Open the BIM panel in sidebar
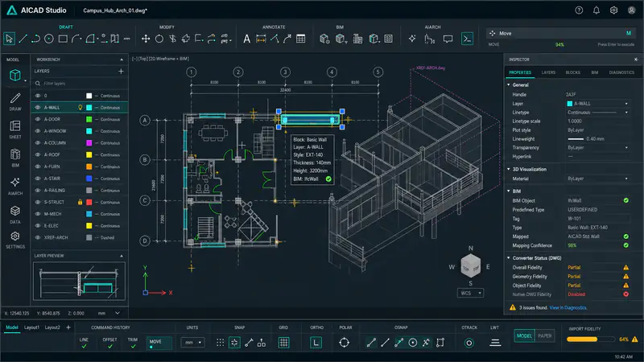 coord(15,158)
